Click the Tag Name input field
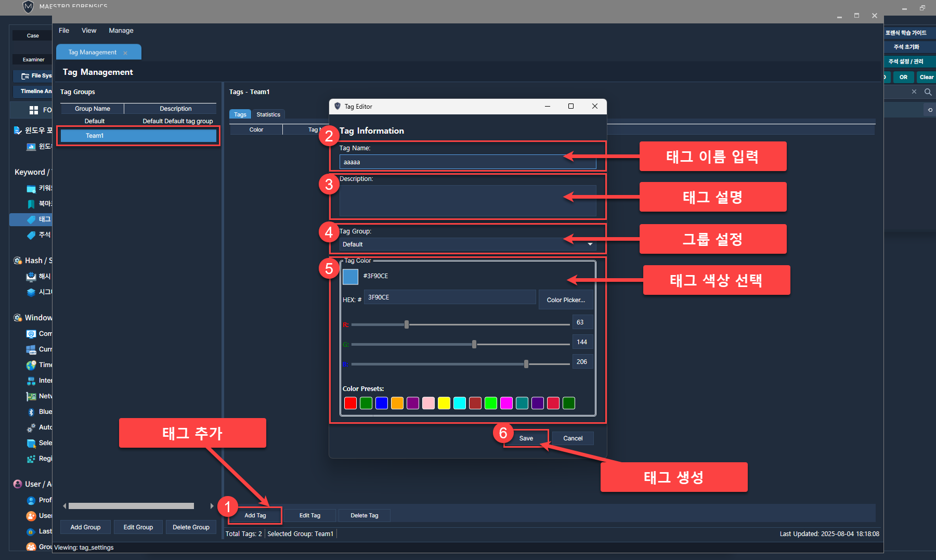 (467, 162)
